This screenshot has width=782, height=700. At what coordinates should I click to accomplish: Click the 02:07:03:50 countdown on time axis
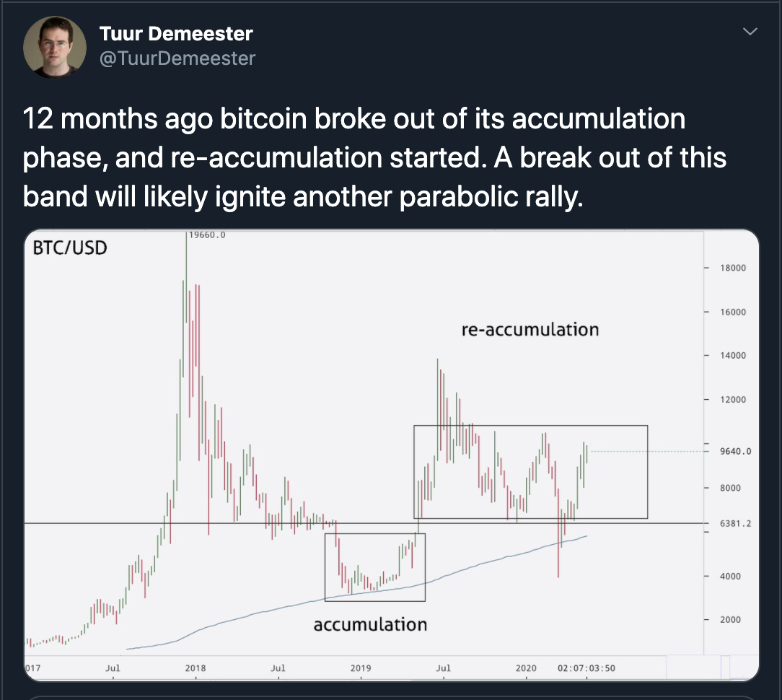(x=586, y=668)
